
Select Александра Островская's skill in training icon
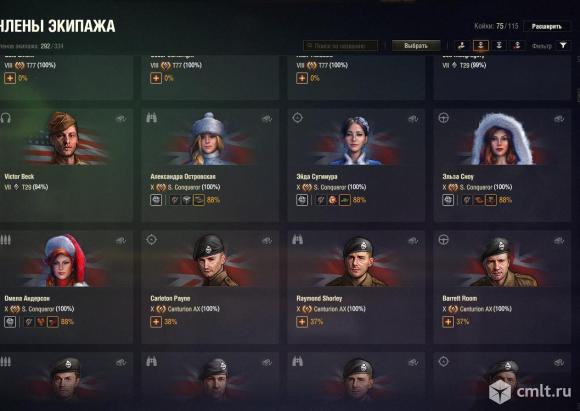199,200
